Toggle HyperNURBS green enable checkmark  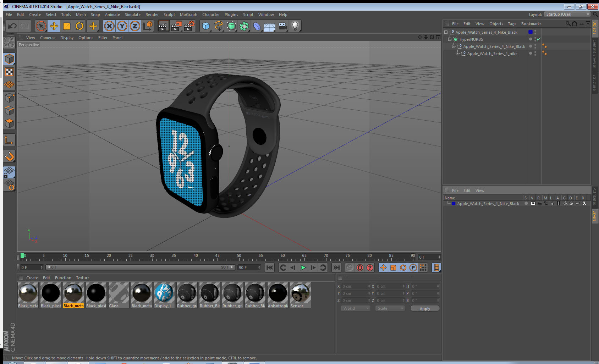point(539,39)
